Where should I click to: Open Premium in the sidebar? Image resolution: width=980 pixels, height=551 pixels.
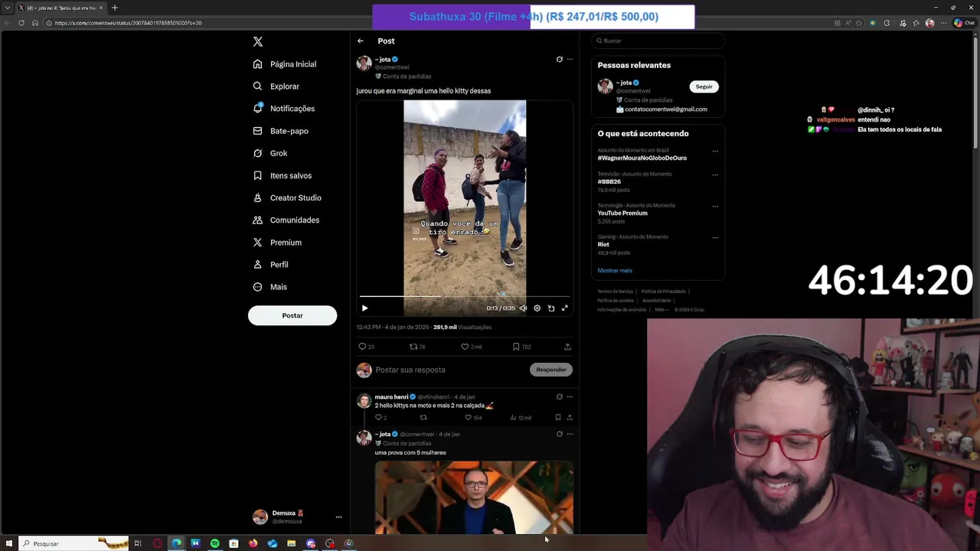coord(277,242)
